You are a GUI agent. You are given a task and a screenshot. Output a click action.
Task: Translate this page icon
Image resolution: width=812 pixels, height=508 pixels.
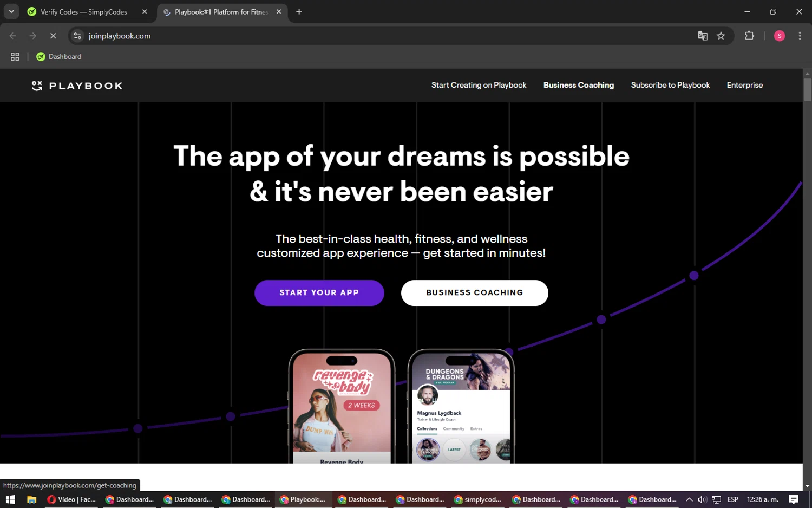703,36
